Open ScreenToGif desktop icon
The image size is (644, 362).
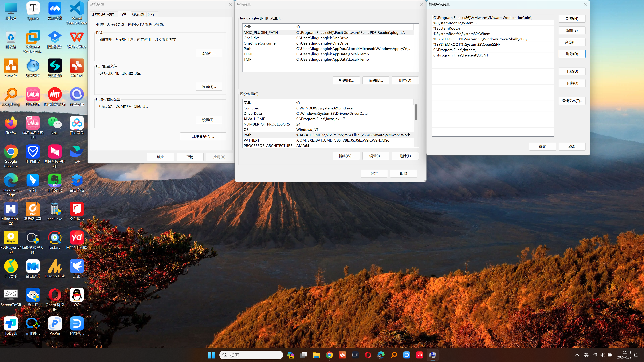tap(11, 297)
